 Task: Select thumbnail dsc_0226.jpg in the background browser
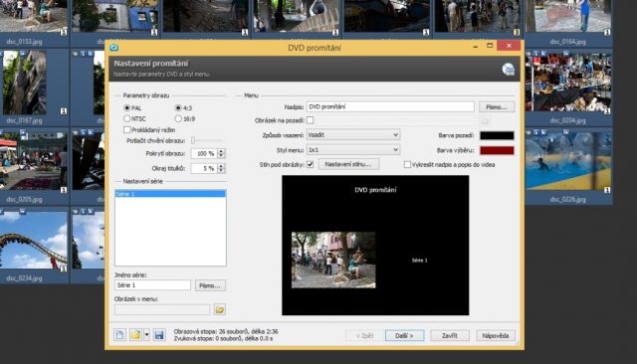[568, 161]
